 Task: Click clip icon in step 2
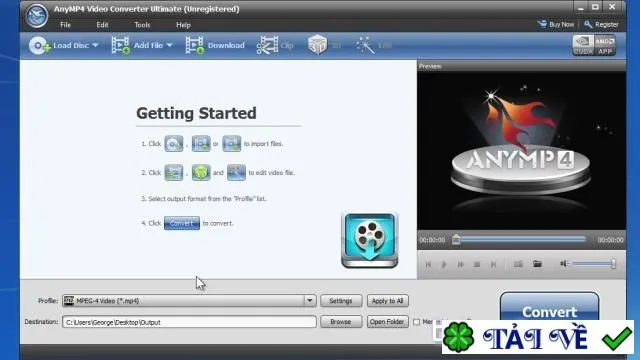(174, 172)
